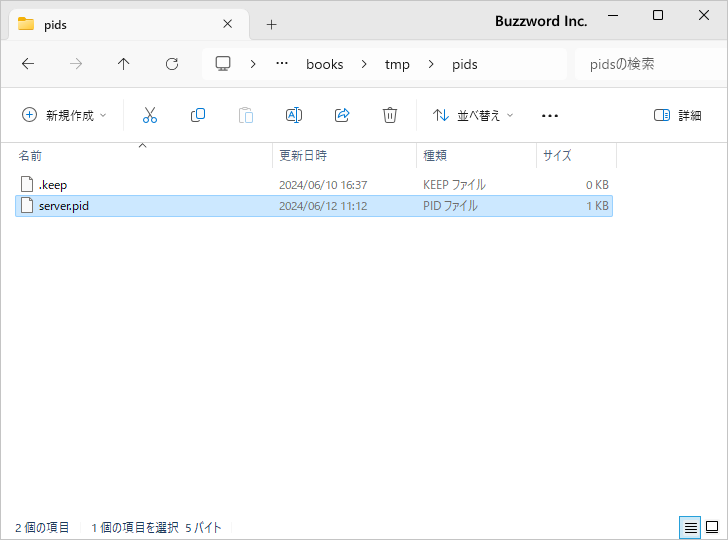Minimize the Explorer window
The height and width of the screenshot is (540, 728).
613,15
